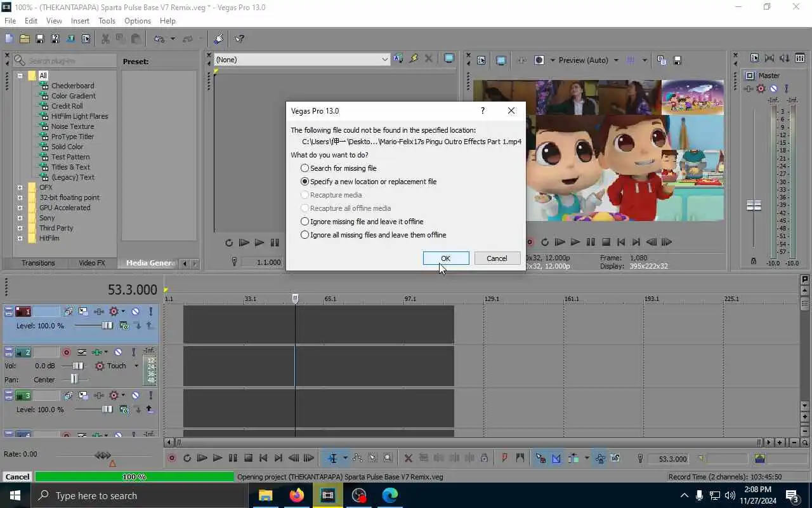Solo track 1 with exclamation icon
This screenshot has height=508, width=812.
coord(150,311)
